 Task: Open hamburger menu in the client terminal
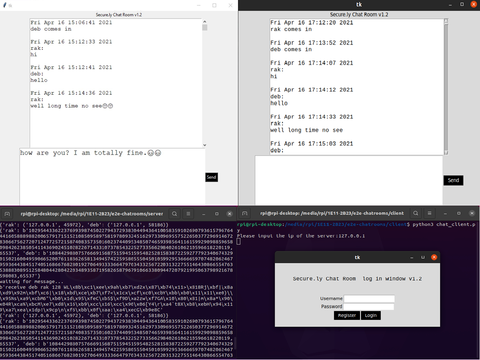coord(430,213)
